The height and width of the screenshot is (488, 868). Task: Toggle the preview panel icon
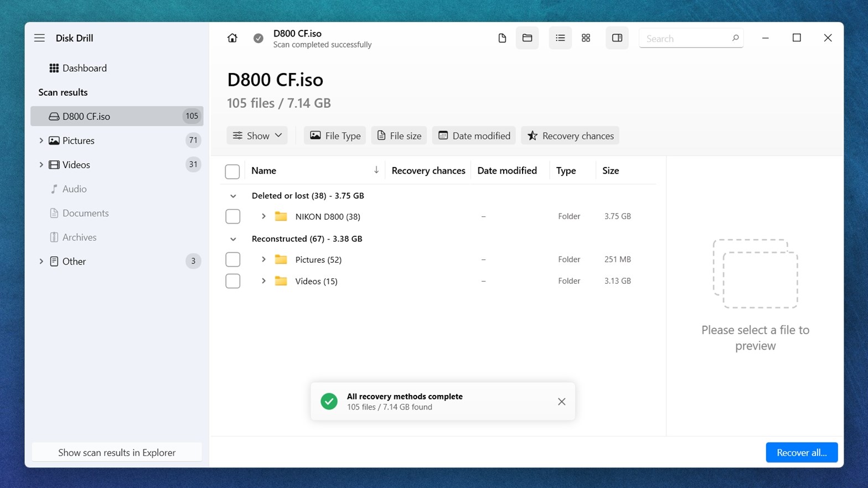[617, 38]
